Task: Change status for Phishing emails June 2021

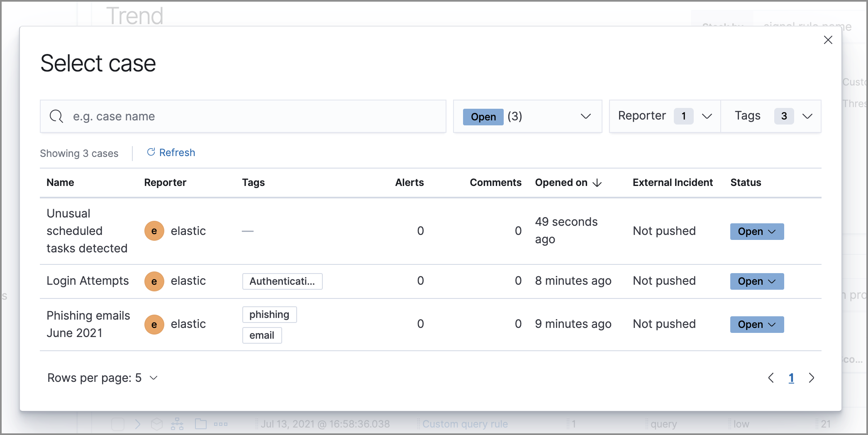Action: pyautogui.click(x=756, y=324)
